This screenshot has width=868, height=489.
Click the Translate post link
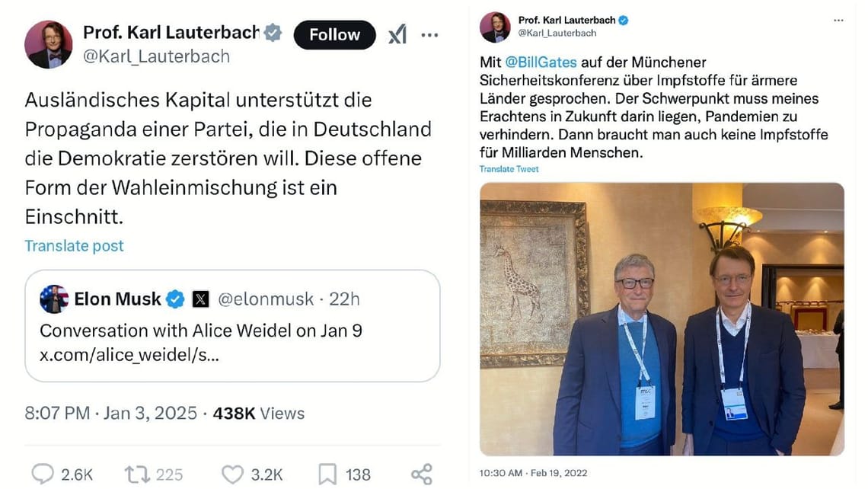tap(74, 245)
